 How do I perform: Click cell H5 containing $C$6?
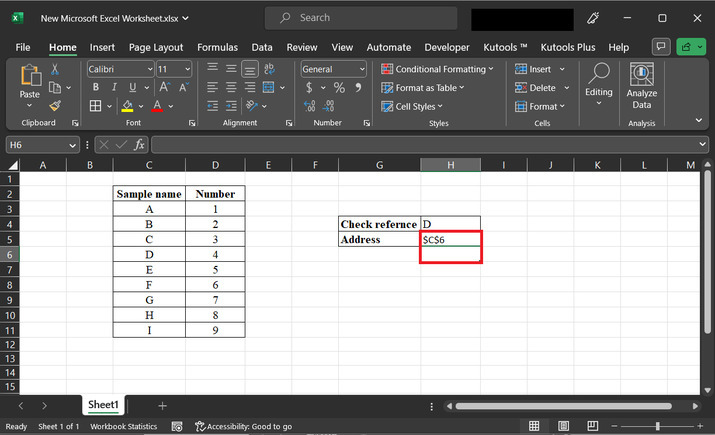pyautogui.click(x=450, y=240)
